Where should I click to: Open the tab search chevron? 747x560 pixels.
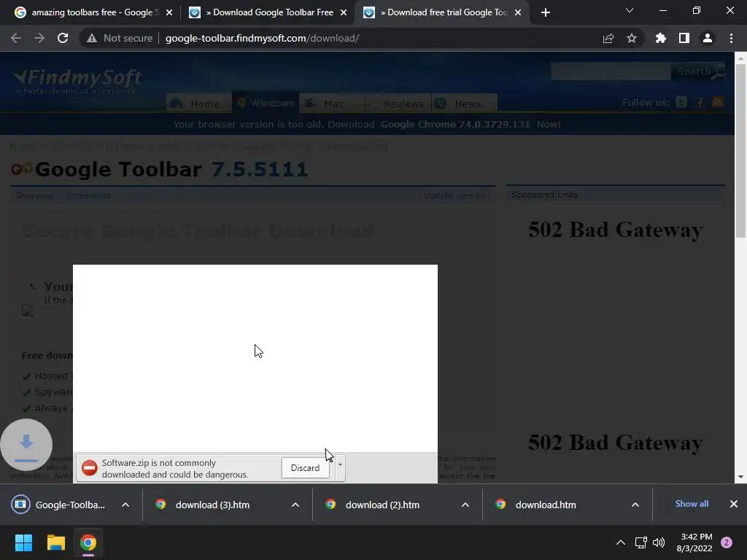630,10
